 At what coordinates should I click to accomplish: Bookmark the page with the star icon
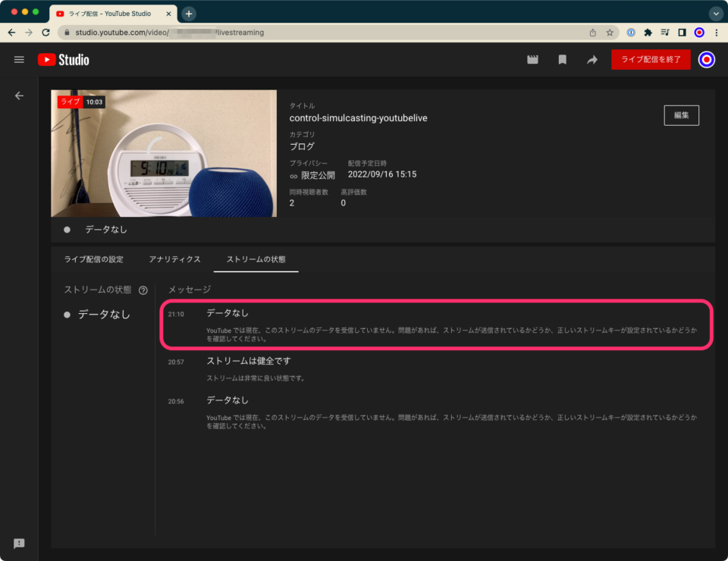click(x=610, y=32)
